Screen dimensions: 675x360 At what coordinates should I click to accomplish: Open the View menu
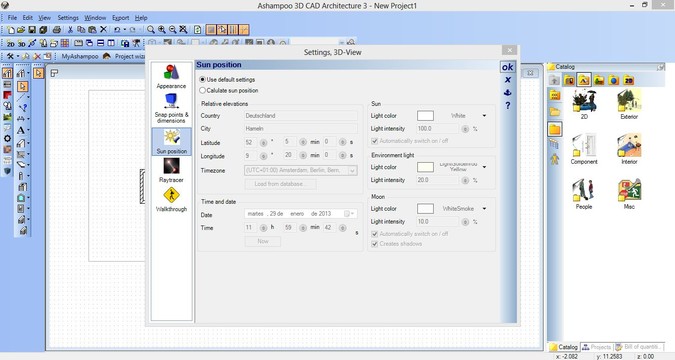point(44,18)
